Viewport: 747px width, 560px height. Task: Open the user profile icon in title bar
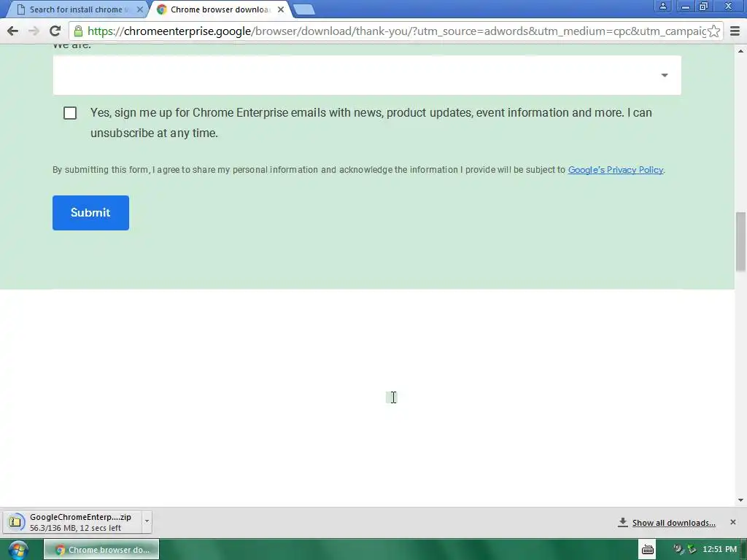[662, 7]
